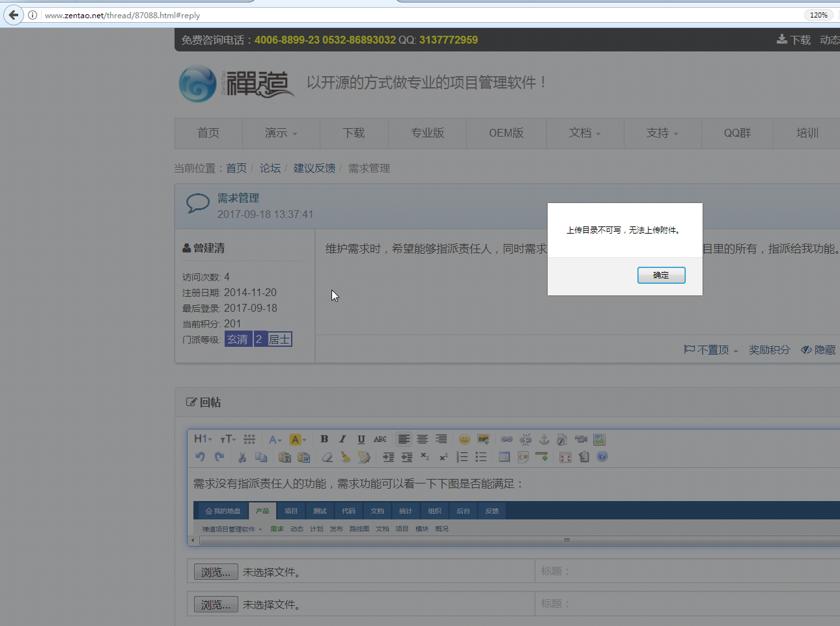
Task: Open the H1 heading dropdown
Action: (203, 439)
